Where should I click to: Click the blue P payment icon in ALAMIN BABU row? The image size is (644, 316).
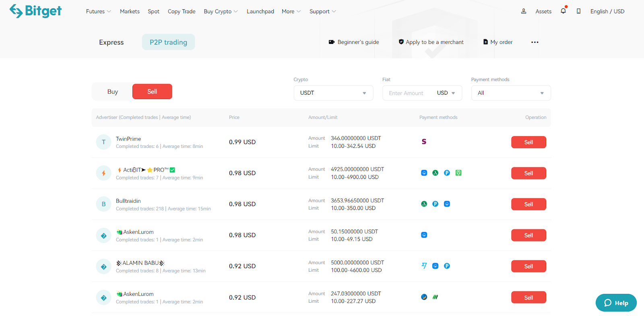pyautogui.click(x=447, y=266)
